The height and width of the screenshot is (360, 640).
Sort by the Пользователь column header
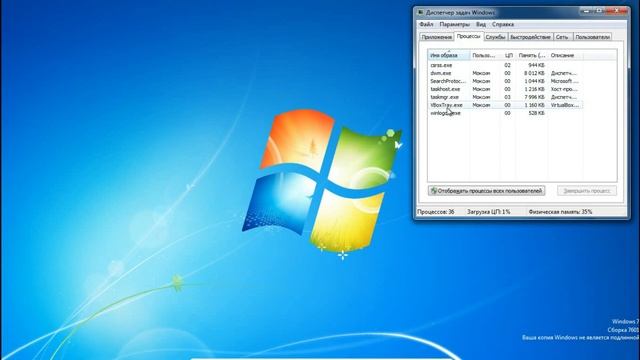click(485, 55)
